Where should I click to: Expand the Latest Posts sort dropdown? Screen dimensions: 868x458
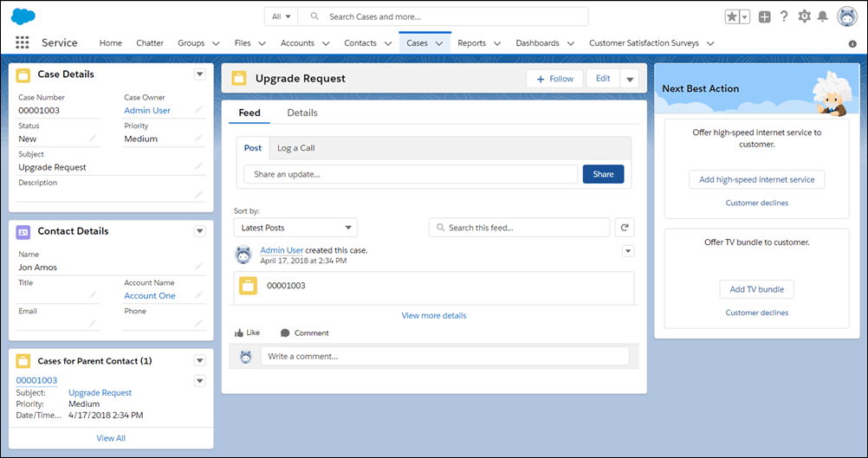295,228
